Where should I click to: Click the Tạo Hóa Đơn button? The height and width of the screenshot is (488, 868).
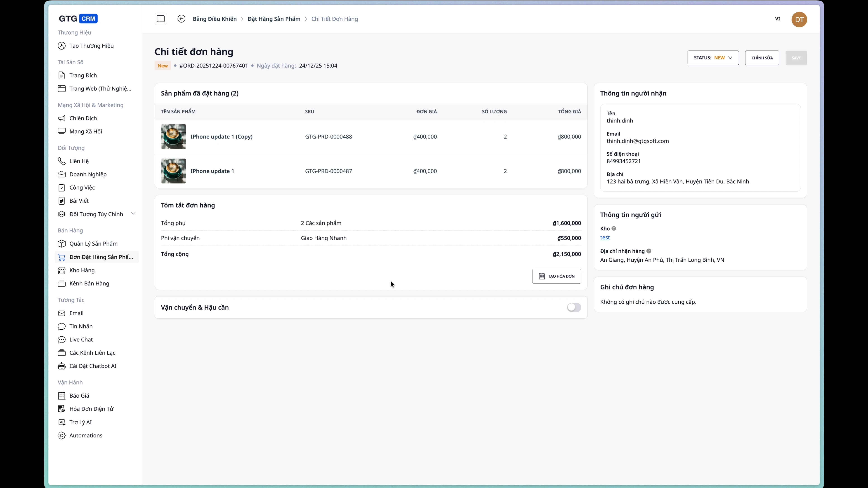[556, 276]
